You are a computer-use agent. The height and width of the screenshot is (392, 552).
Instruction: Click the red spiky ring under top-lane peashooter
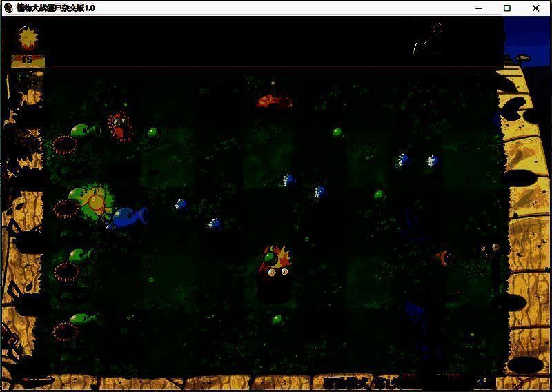tap(65, 144)
